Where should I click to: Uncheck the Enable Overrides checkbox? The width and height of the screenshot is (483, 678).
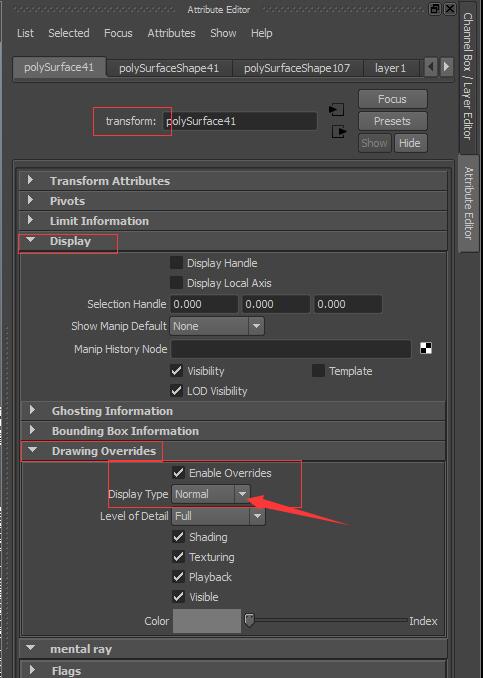(x=178, y=473)
